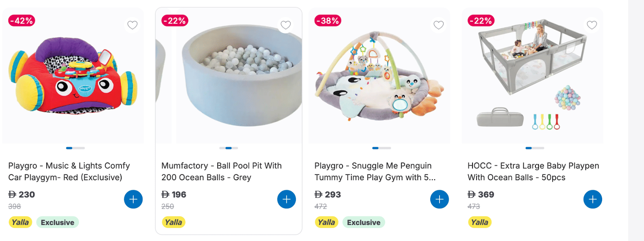Open HOCC Extra Large Baby Playpen title
The width and height of the screenshot is (644, 241).
[533, 171]
